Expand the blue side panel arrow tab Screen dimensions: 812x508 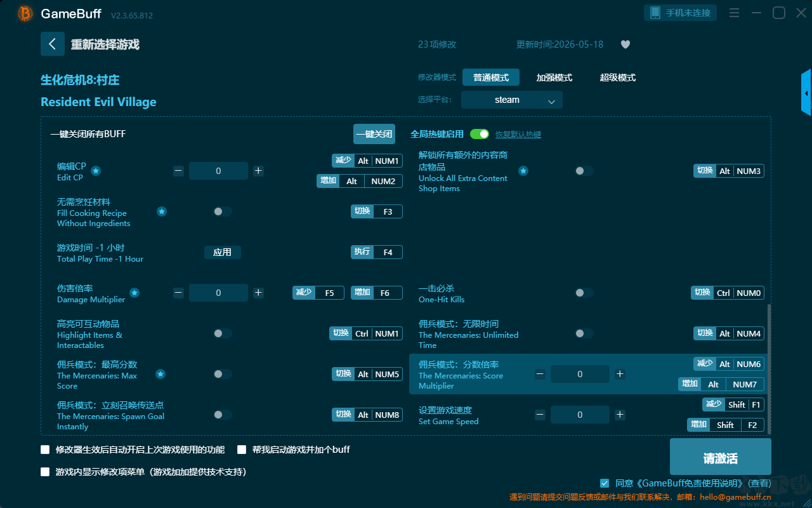pyautogui.click(x=806, y=93)
